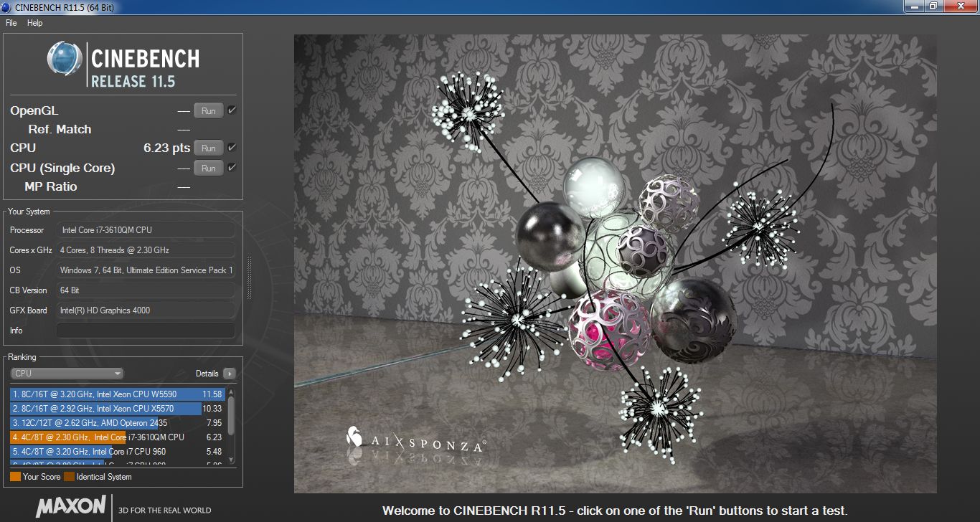Toggle the OpenGL test checkbox
Image resolution: width=980 pixels, height=522 pixels.
(x=232, y=110)
